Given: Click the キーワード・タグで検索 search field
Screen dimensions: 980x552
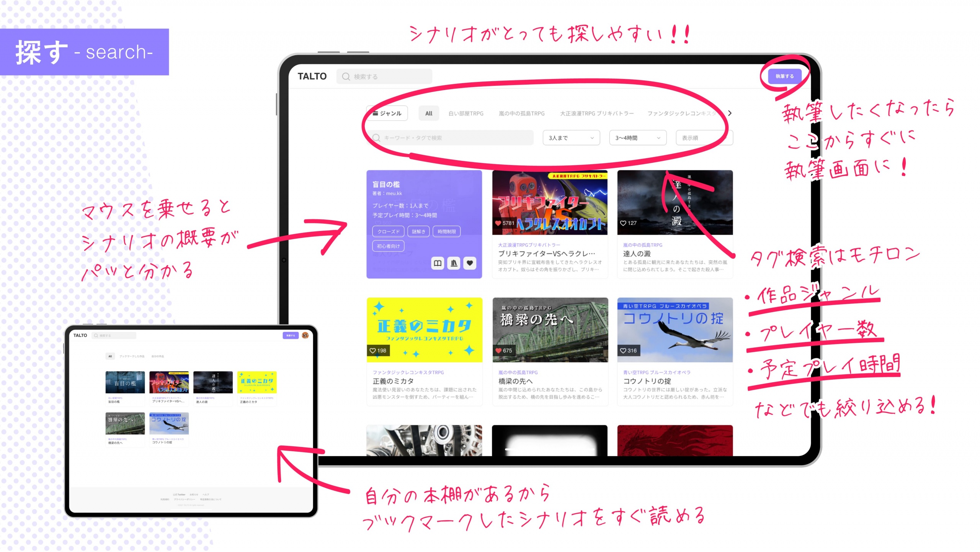Looking at the screenshot, I should point(452,138).
